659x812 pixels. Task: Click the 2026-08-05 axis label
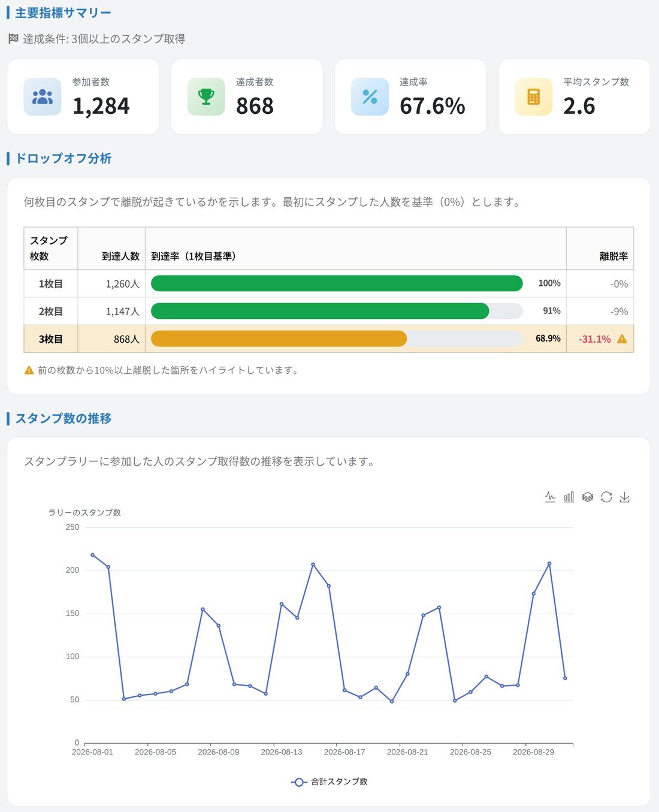pyautogui.click(x=155, y=752)
